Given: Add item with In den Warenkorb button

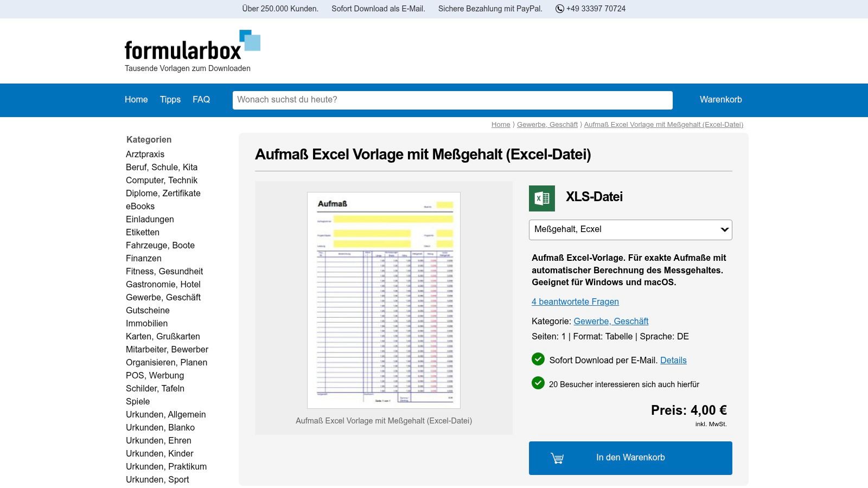Looking at the screenshot, I should (630, 458).
